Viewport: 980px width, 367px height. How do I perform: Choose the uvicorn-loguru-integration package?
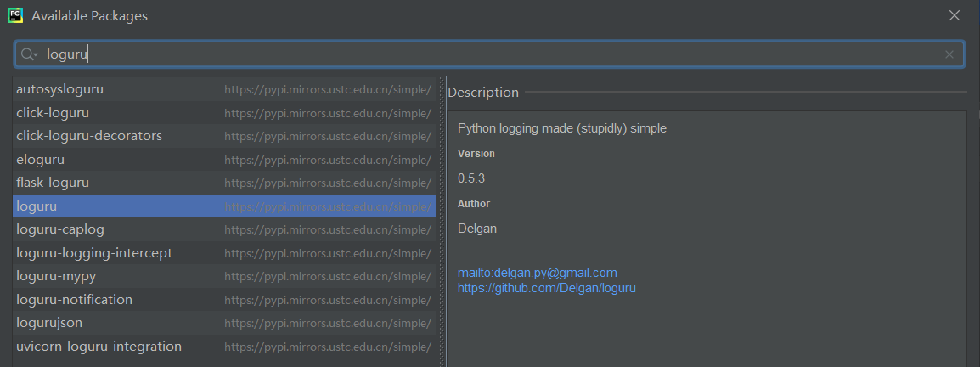pyautogui.click(x=99, y=347)
